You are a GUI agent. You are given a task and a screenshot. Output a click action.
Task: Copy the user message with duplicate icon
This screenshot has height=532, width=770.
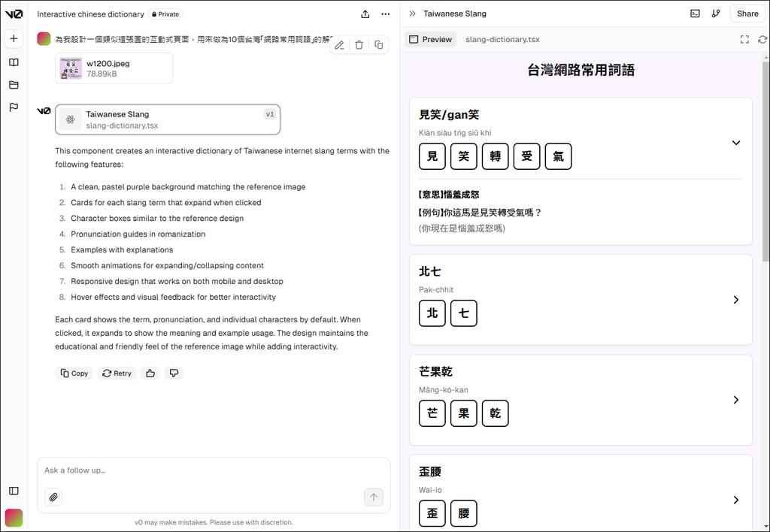coord(379,44)
